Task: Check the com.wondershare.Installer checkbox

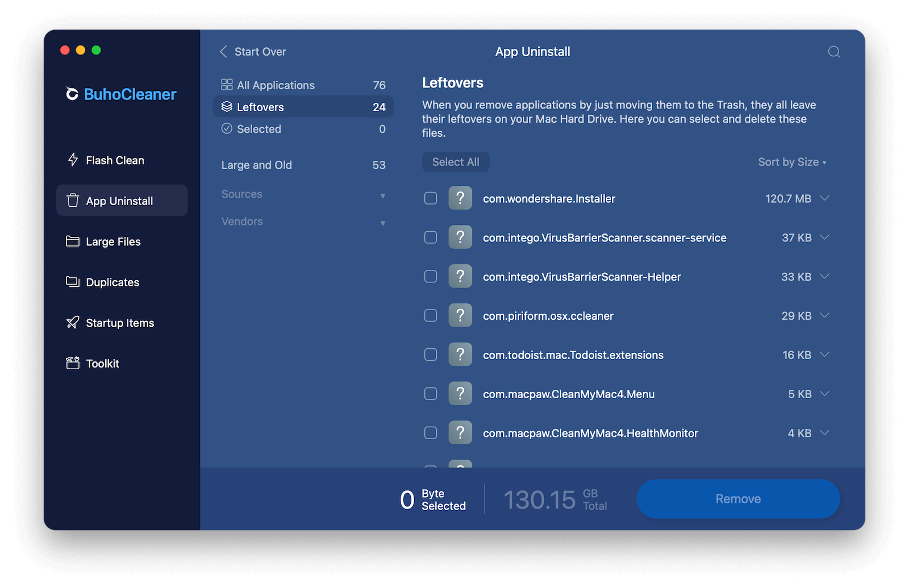Action: coord(431,198)
